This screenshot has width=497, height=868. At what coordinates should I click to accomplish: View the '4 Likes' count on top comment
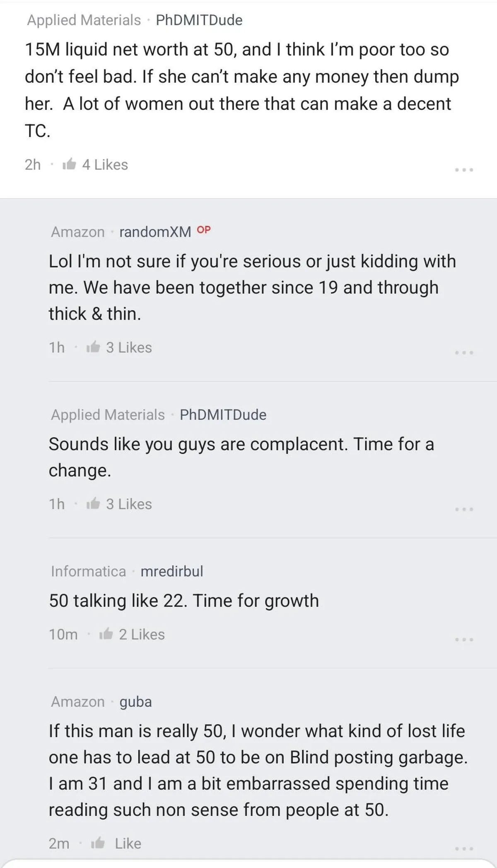(x=105, y=165)
